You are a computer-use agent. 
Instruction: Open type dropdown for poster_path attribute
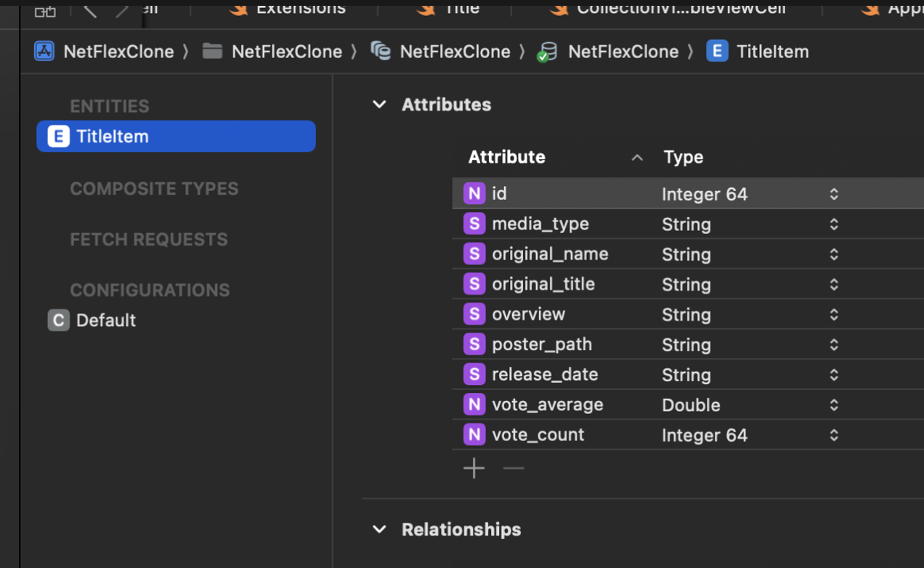pos(834,345)
